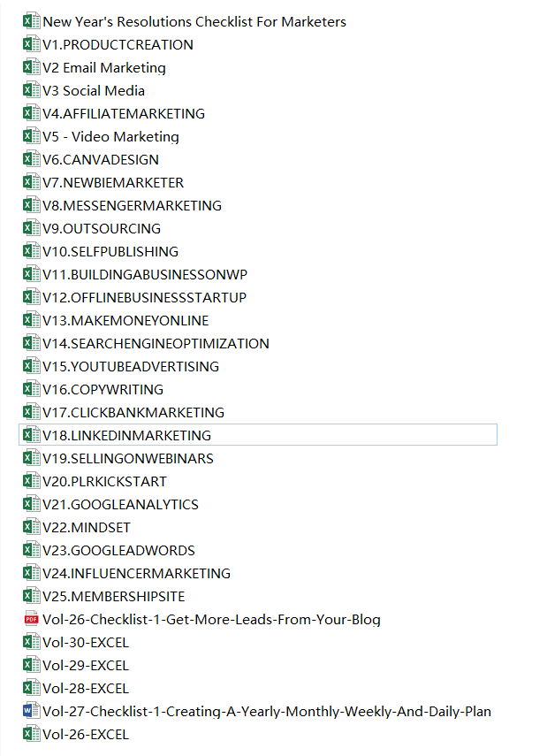
Task: Click Excel icon of V7.NEWBIEMARKETER
Action: point(31,182)
